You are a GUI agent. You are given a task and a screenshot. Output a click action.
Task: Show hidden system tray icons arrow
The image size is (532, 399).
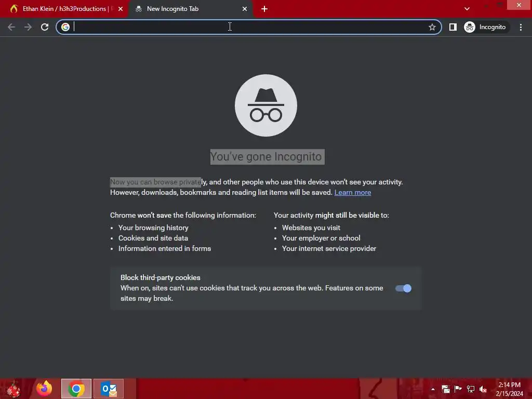pos(433,389)
